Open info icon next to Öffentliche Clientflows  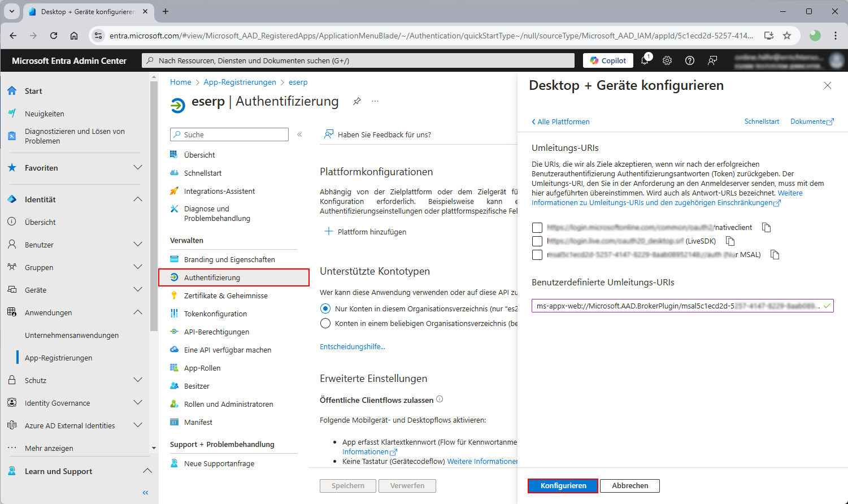coord(440,399)
